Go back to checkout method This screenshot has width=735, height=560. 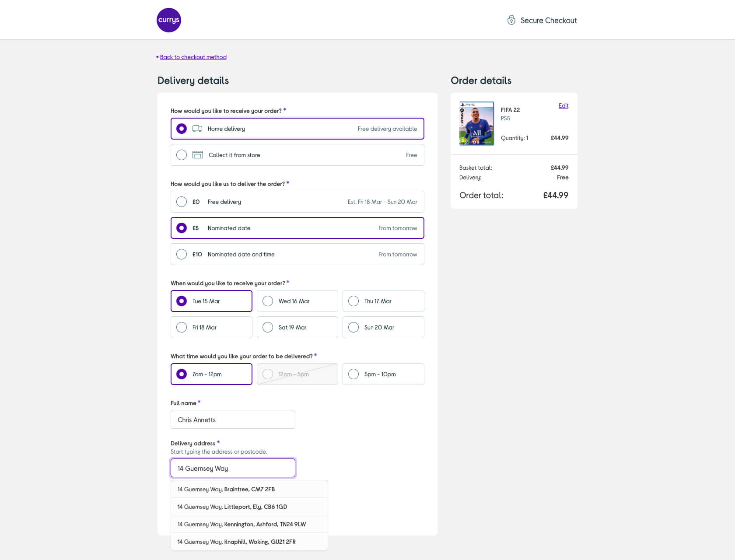click(193, 57)
